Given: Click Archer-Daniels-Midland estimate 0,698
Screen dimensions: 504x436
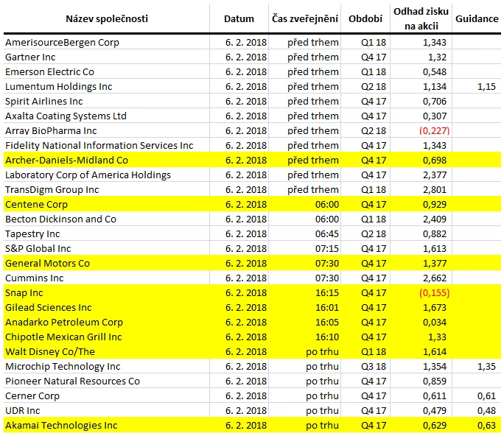Looking at the screenshot, I should pos(435,161).
